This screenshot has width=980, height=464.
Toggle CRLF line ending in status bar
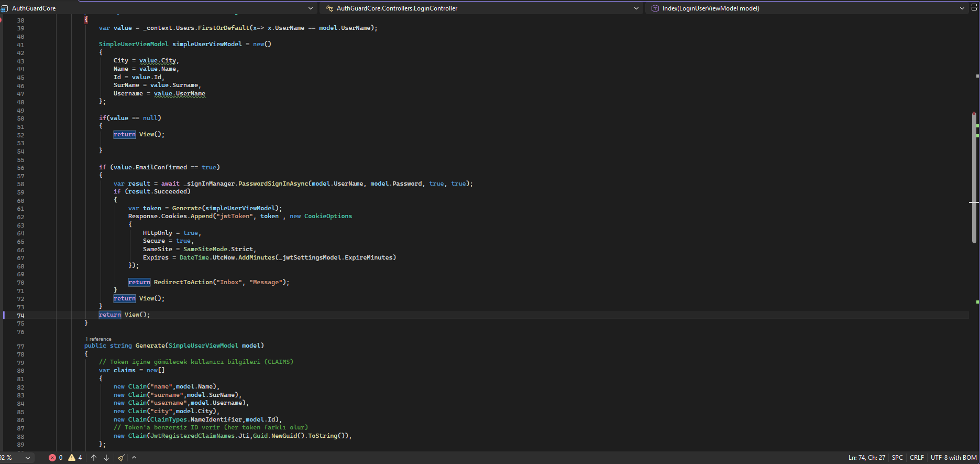pyautogui.click(x=917, y=458)
